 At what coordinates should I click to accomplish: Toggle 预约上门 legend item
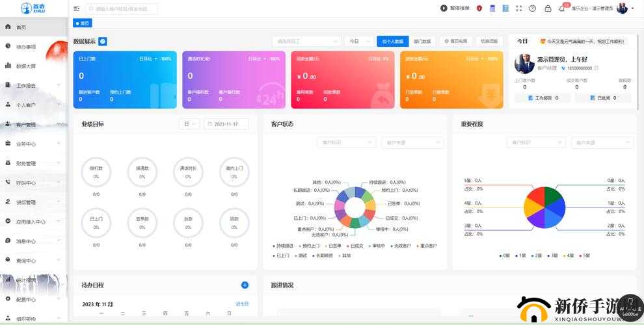click(309, 246)
